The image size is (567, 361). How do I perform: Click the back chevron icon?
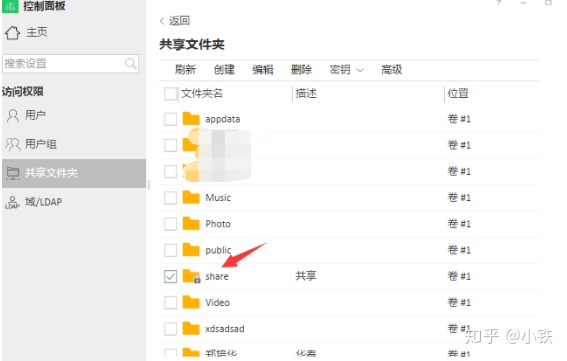(162, 21)
